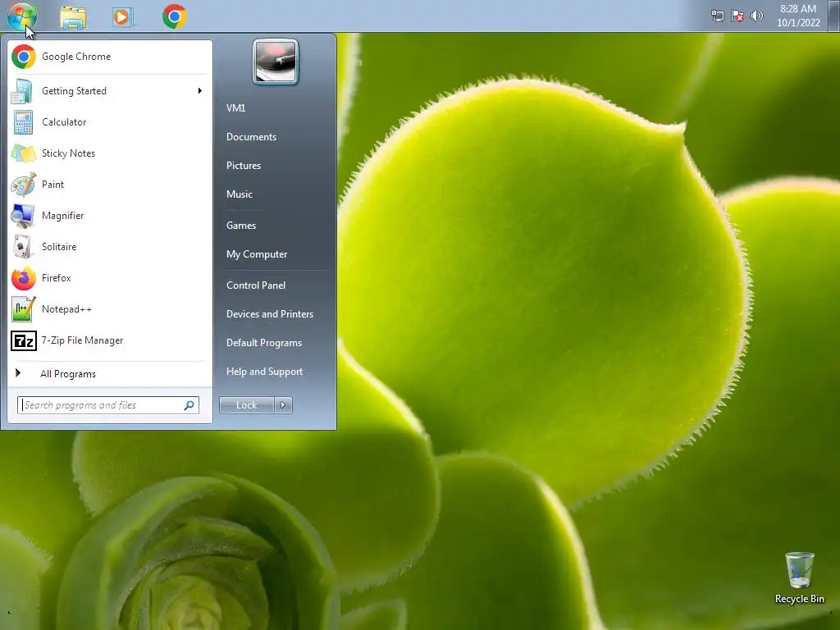Click the Sticky Notes icon
This screenshot has height=630, width=840.
(24, 153)
